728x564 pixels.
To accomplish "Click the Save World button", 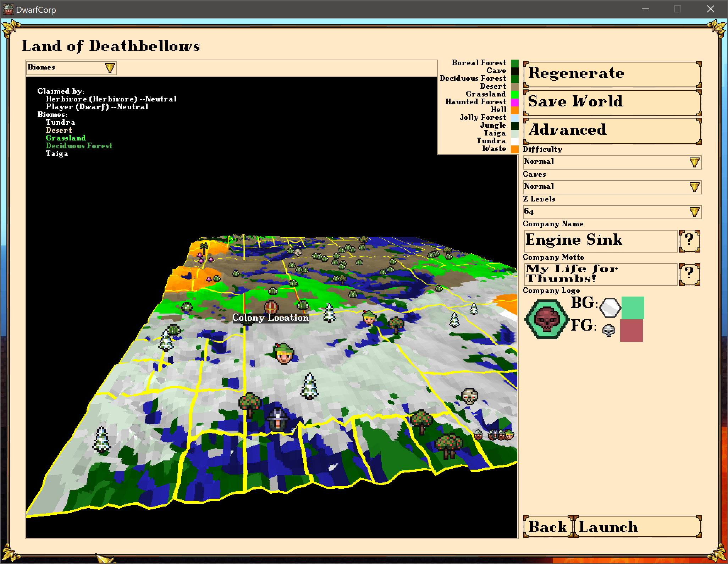I will tap(612, 102).
